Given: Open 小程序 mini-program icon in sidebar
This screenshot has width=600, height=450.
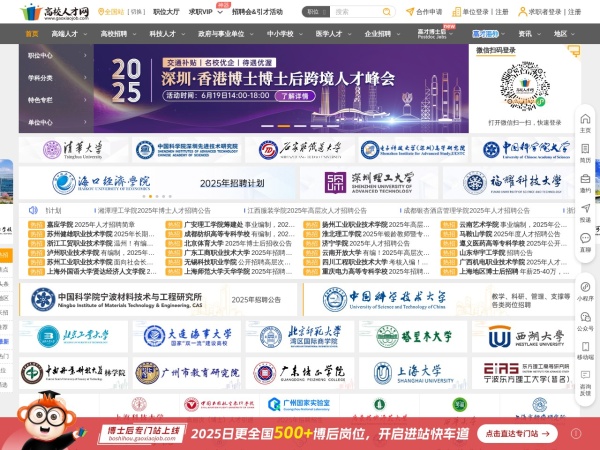Looking at the screenshot, I should 585,287.
